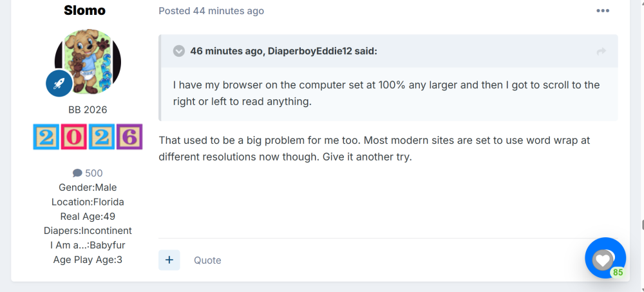
Task: Jump to the original quoted post arrow
Action: (601, 52)
